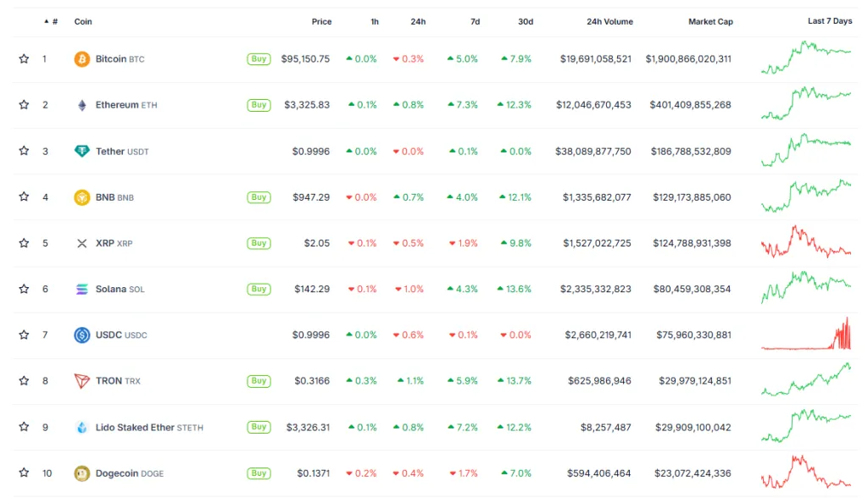Add Dogecoin to favorites with star

[x=24, y=473]
